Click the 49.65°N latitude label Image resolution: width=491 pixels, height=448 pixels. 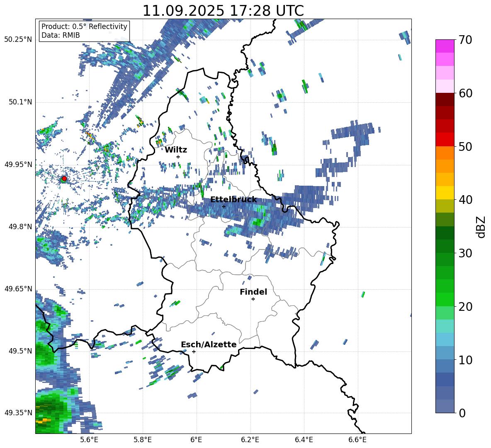pyautogui.click(x=18, y=289)
